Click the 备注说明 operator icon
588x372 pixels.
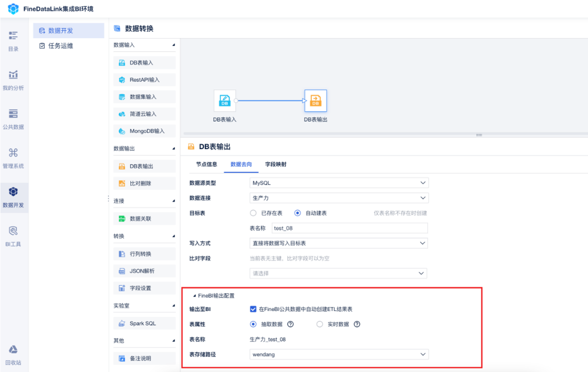click(x=122, y=358)
